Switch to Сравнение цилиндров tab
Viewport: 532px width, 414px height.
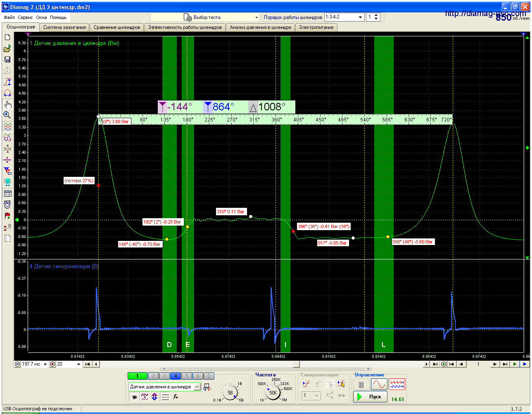(117, 27)
